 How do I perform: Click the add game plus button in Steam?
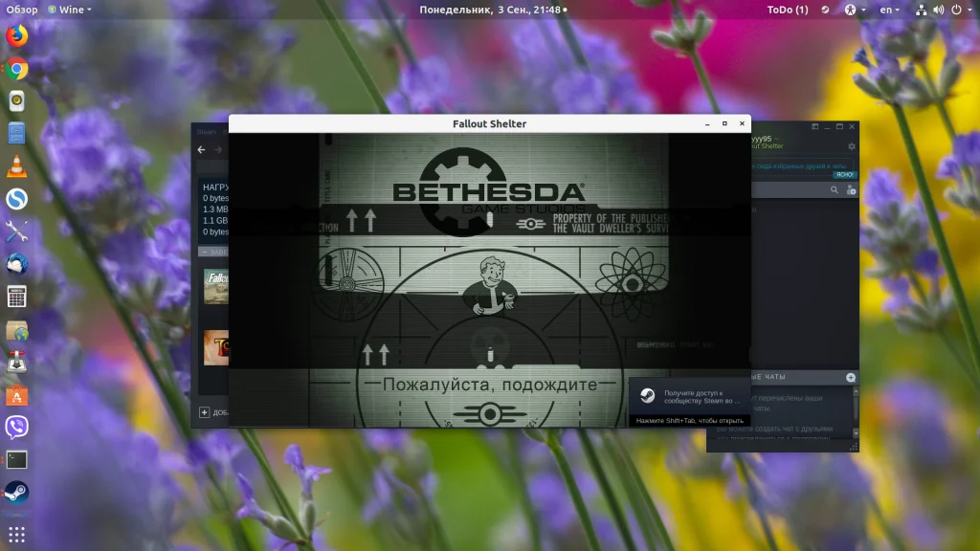[205, 412]
